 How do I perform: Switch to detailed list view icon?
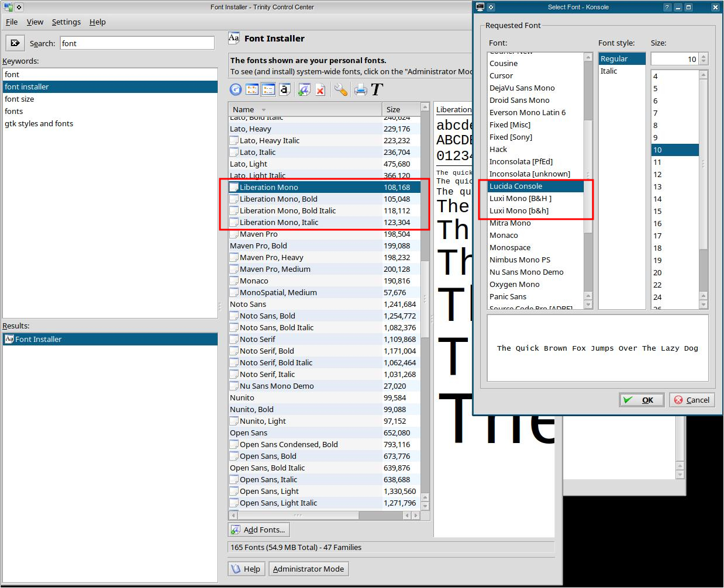tap(268, 89)
